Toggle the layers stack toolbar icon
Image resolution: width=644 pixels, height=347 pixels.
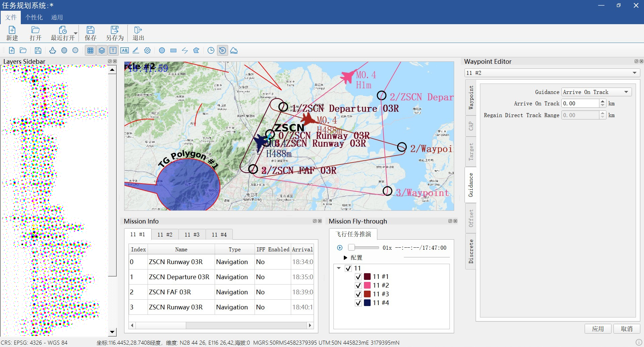pos(102,50)
